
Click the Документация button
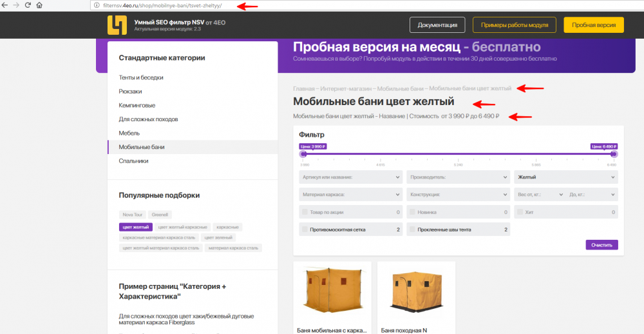click(x=437, y=25)
